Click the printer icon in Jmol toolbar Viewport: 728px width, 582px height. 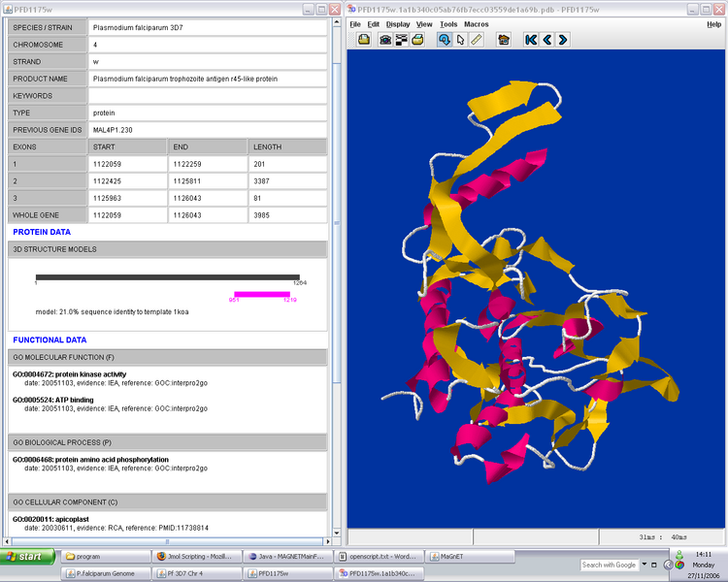(x=417, y=40)
